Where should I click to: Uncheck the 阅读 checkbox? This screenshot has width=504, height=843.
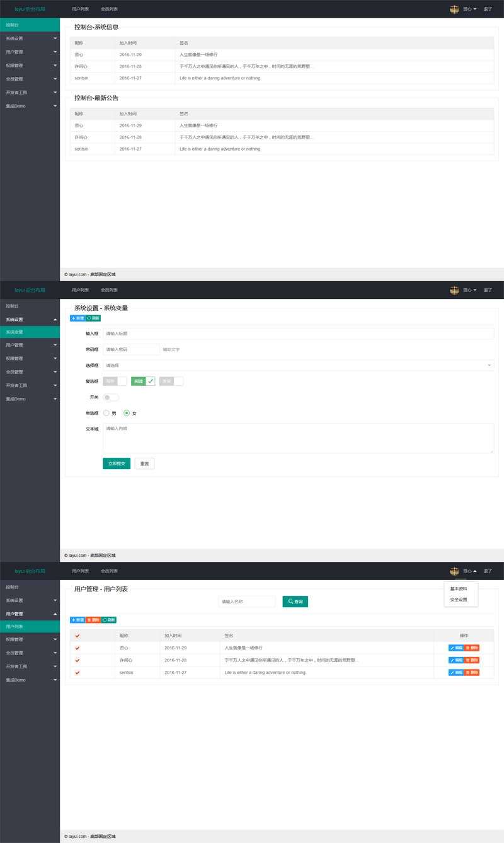click(x=143, y=381)
